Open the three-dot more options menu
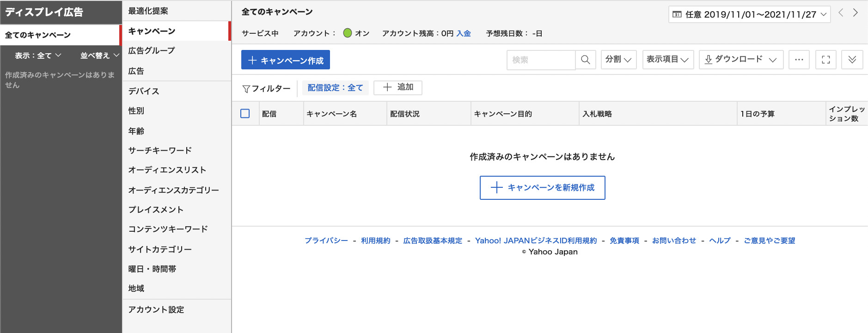 [799, 60]
